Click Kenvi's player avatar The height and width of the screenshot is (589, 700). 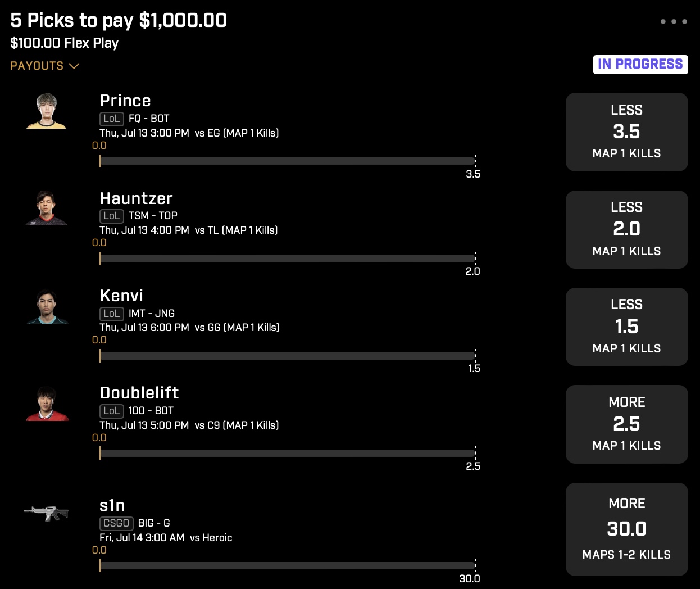(x=47, y=305)
